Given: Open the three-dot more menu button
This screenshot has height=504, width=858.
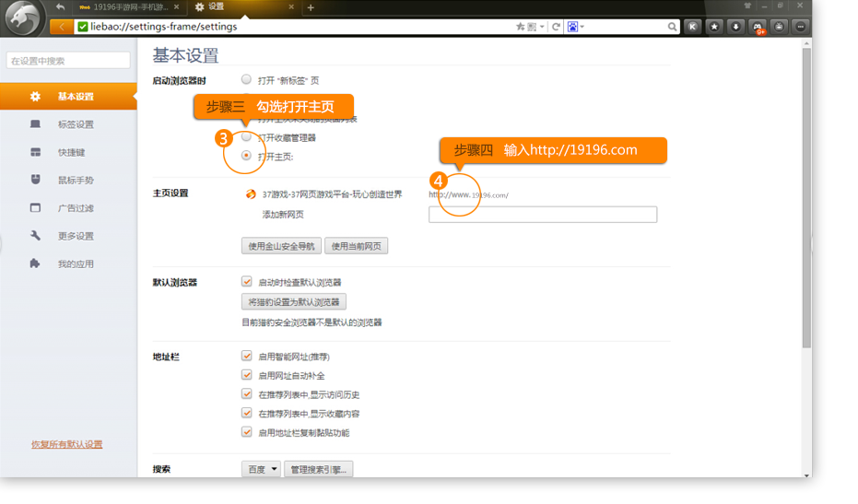Looking at the screenshot, I should (x=800, y=27).
